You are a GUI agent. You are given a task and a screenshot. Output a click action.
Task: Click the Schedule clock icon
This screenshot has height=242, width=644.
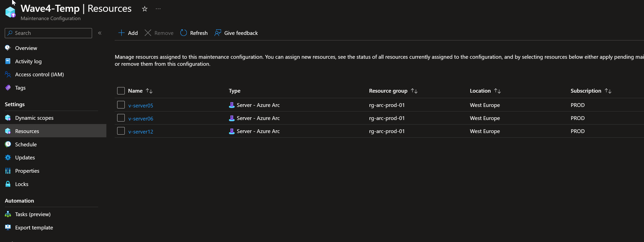point(8,144)
